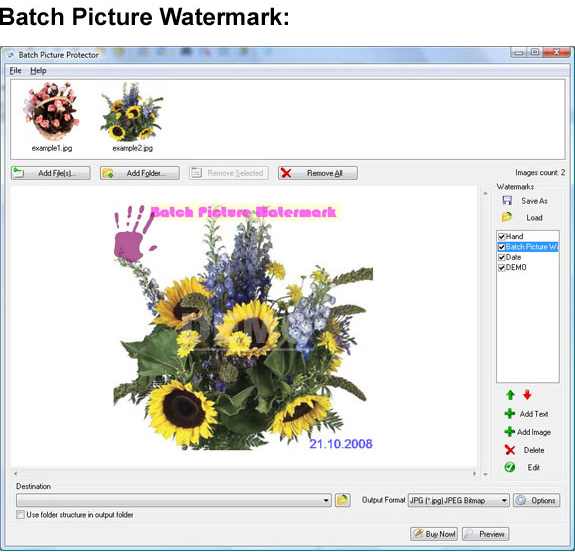Screen dimensions: 575x552
Task: Click the Load label in Watermarks panel
Action: tap(534, 217)
